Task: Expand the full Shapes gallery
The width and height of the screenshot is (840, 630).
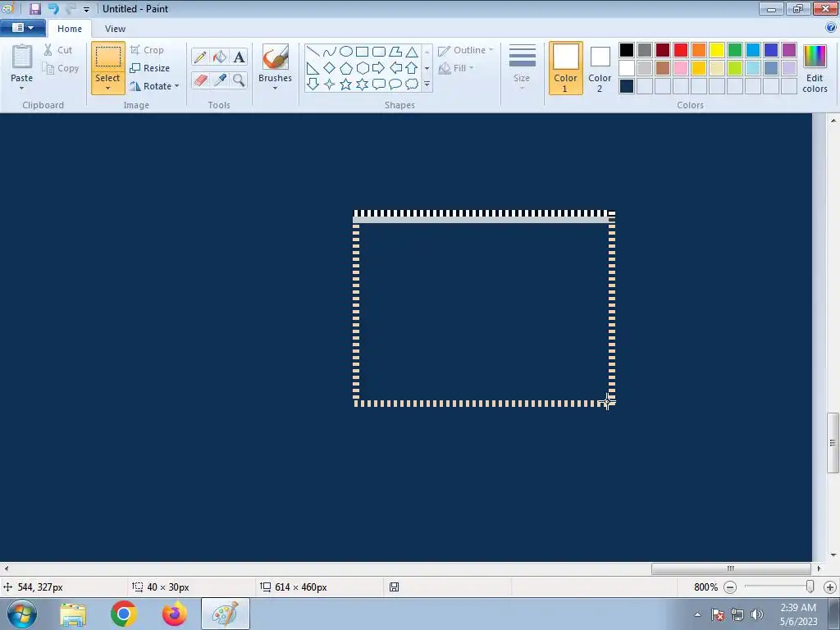Action: 427,84
